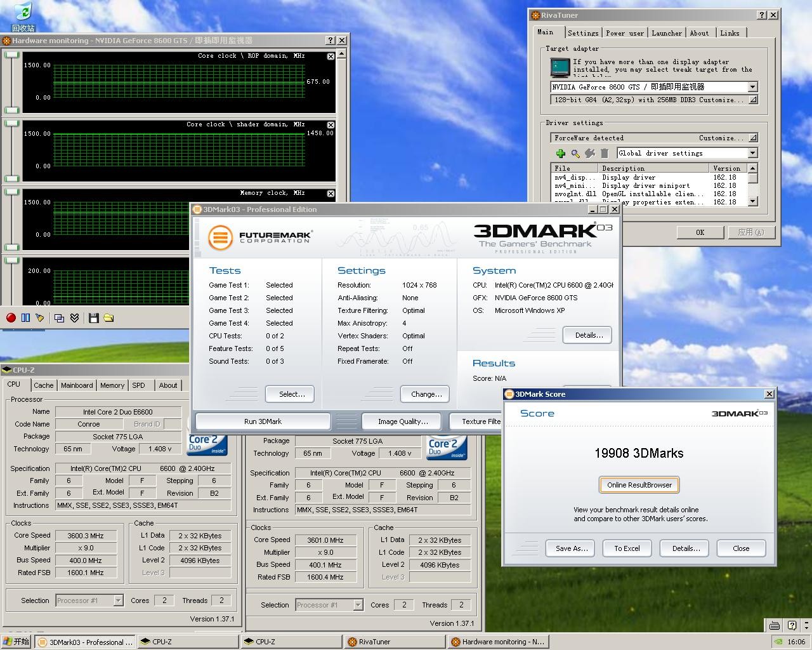Hide the Core clock ROP domain graph
The width and height of the screenshot is (812, 650).
pos(331,56)
